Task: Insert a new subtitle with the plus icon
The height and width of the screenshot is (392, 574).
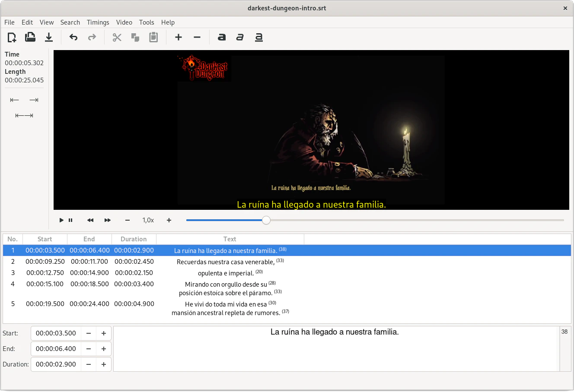Action: click(178, 37)
